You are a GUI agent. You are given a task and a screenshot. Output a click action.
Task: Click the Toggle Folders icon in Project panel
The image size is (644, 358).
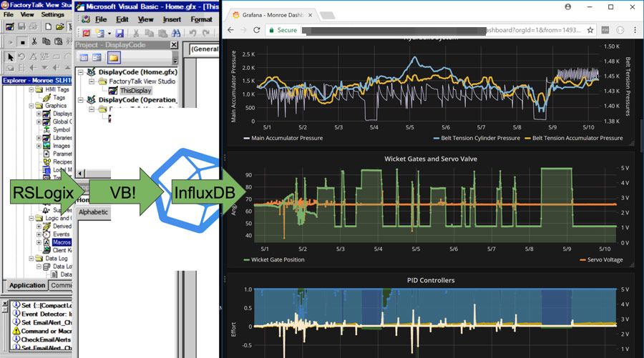click(x=113, y=58)
